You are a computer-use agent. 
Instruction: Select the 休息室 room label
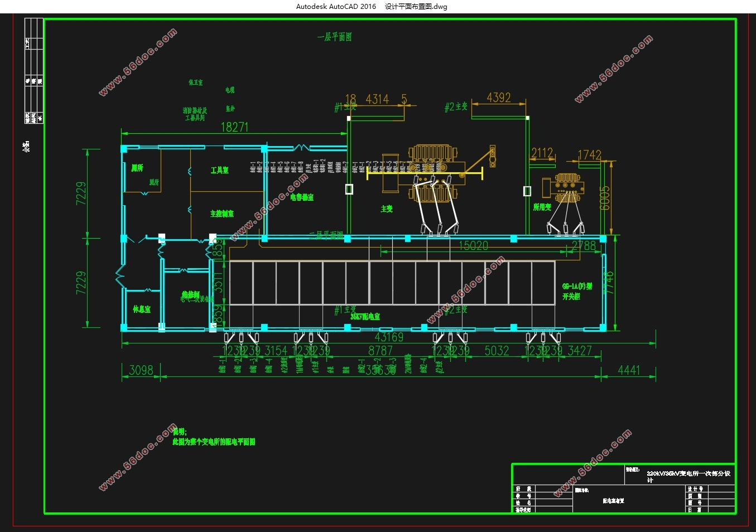pyautogui.click(x=142, y=309)
